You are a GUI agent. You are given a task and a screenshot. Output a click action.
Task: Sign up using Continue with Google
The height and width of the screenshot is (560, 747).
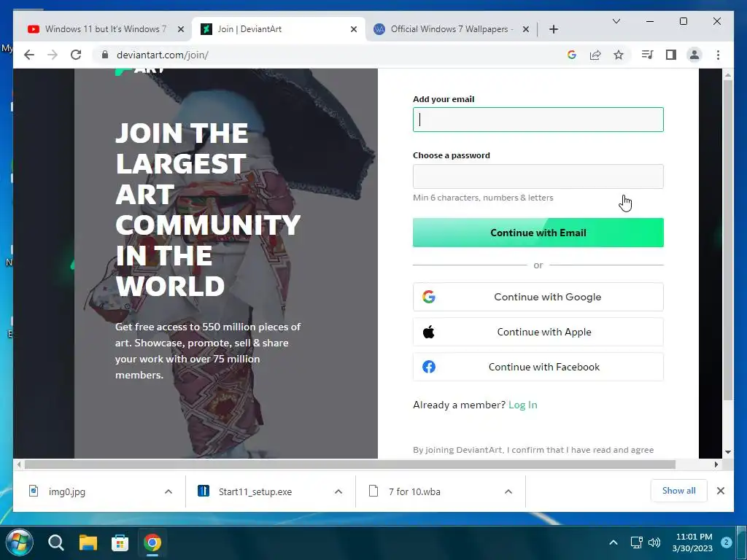538,297
